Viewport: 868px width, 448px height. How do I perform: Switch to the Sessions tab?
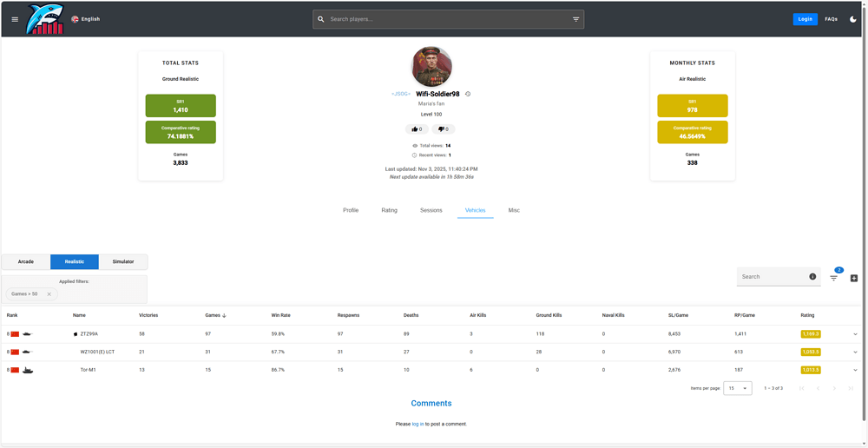(x=431, y=210)
